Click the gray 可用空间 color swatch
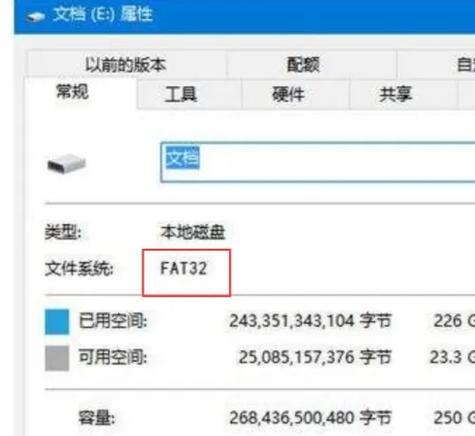Viewport: 475px width, 436px height. click(57, 358)
